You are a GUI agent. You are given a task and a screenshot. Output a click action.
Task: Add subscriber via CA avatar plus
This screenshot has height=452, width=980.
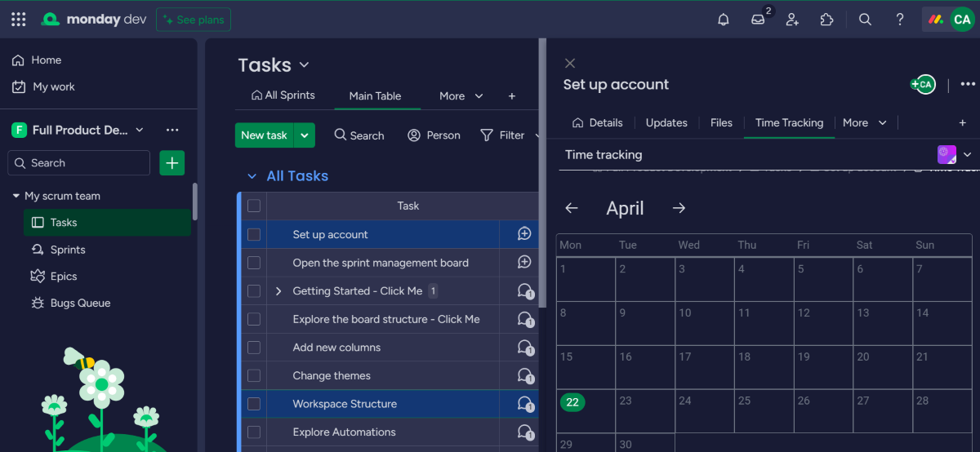click(x=923, y=84)
